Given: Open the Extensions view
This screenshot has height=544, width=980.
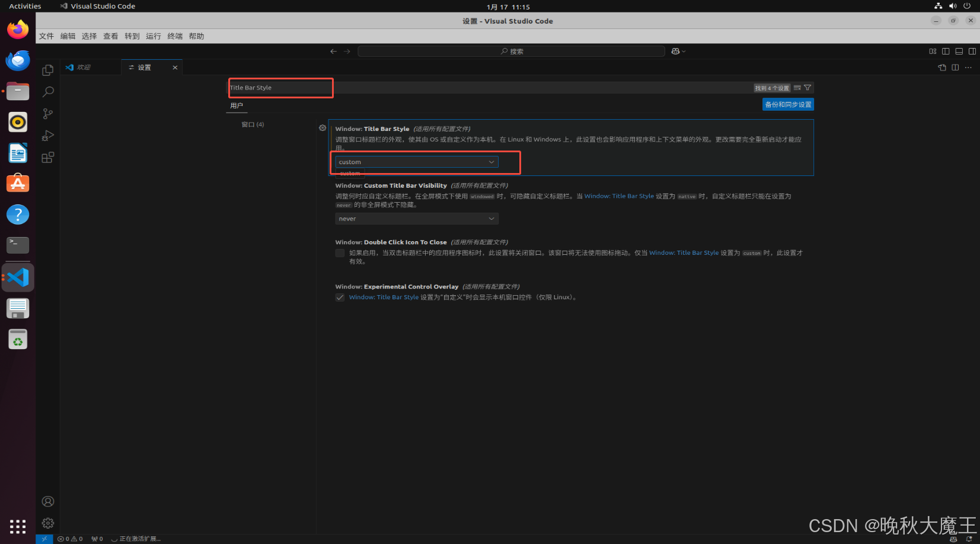Looking at the screenshot, I should click(x=48, y=158).
